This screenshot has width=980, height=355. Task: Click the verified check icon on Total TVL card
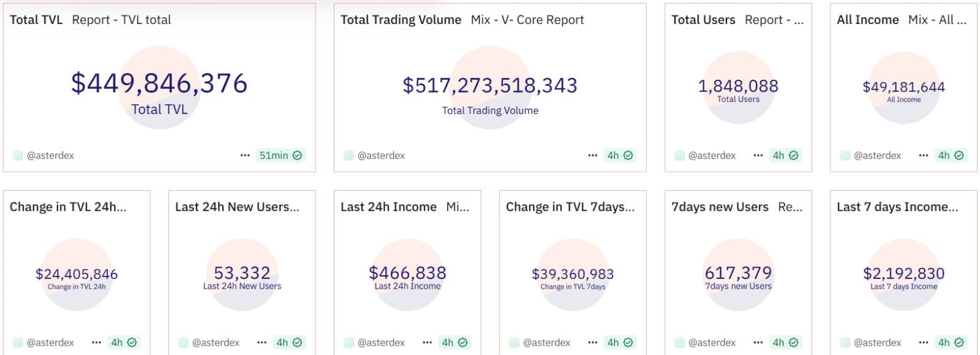[x=298, y=156]
